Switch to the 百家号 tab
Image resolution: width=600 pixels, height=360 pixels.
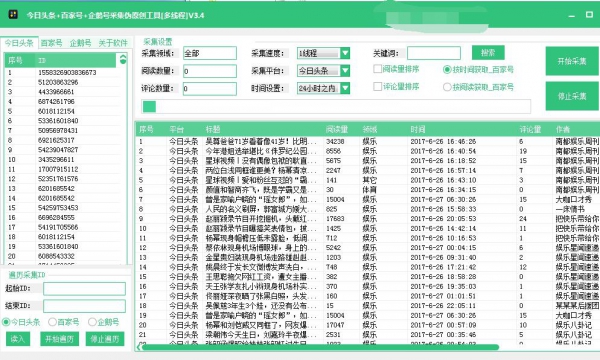[x=52, y=43]
